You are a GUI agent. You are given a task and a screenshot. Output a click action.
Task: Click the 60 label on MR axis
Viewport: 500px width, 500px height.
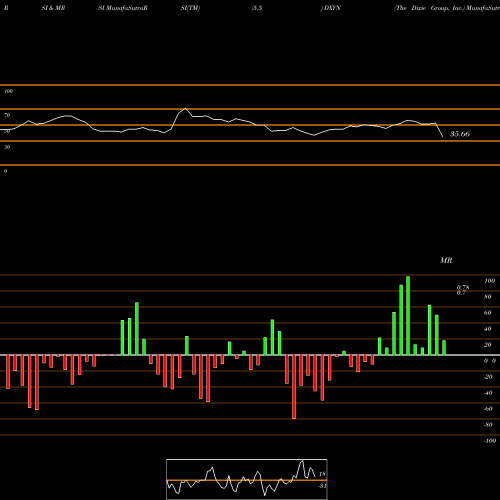[488, 313]
